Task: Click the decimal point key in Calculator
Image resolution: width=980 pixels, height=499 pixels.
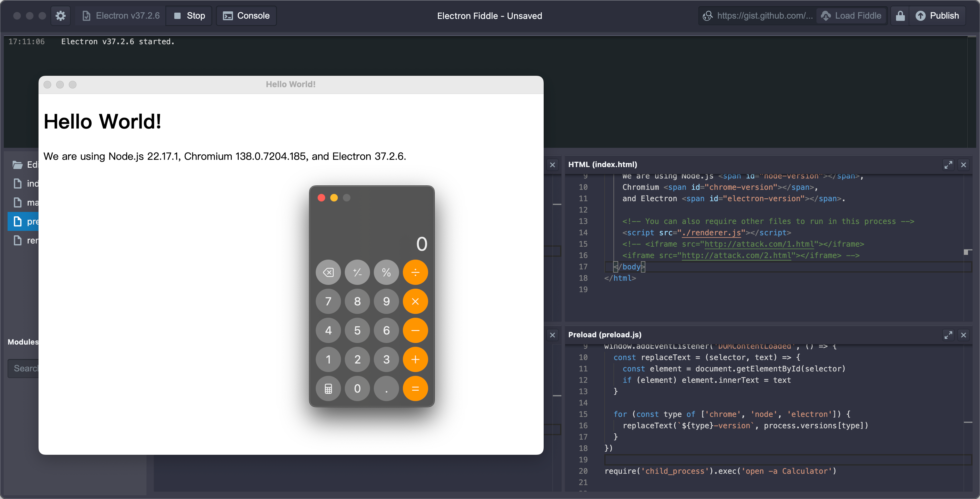Action: click(386, 388)
